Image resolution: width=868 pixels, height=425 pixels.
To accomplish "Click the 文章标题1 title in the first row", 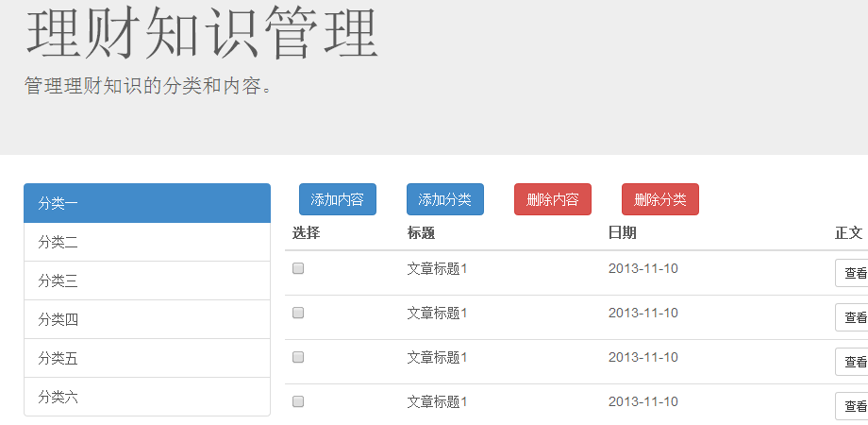I will point(438,269).
